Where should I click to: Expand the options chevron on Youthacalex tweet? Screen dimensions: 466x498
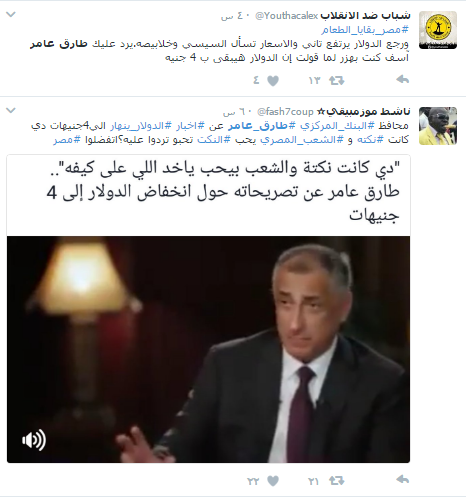11,15
